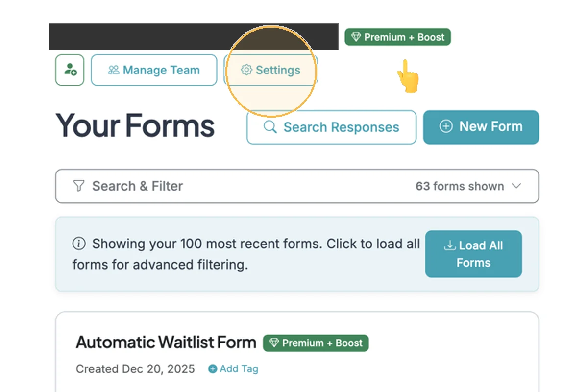Click the pointing hand emoji
Screen dimensions: 588x392
[x=408, y=76]
